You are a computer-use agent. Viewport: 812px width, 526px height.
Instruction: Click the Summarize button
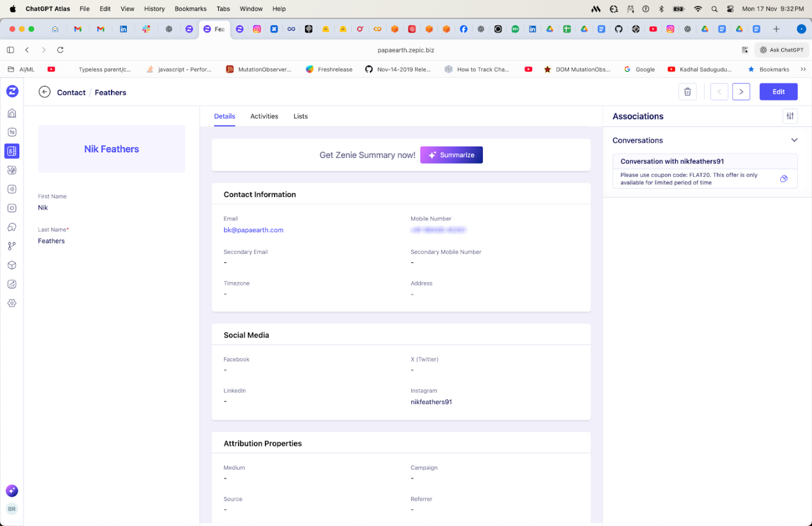coord(451,155)
